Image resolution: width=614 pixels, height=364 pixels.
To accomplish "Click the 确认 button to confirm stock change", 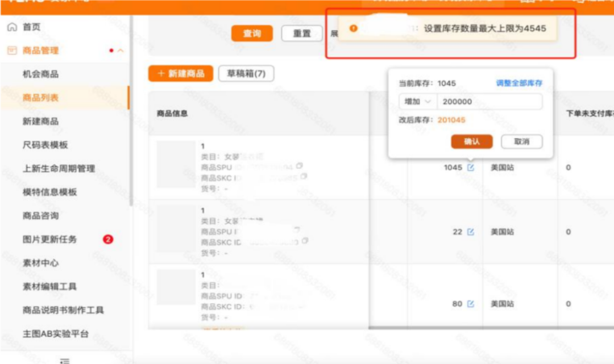I will point(472,142).
